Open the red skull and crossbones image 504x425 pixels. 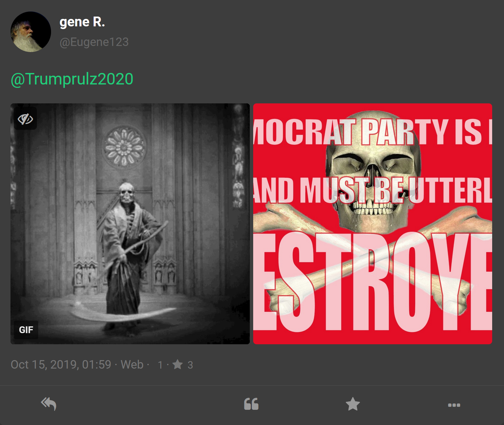[373, 224]
